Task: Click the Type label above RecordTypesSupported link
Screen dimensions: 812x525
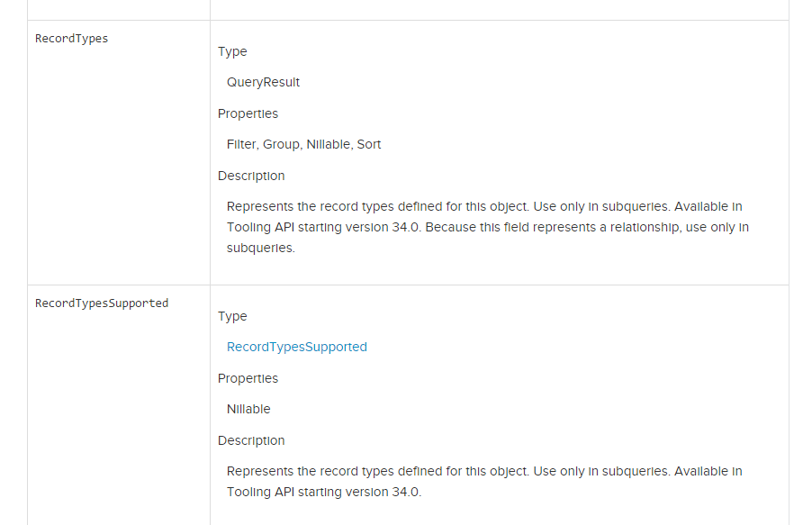Action: (232, 316)
